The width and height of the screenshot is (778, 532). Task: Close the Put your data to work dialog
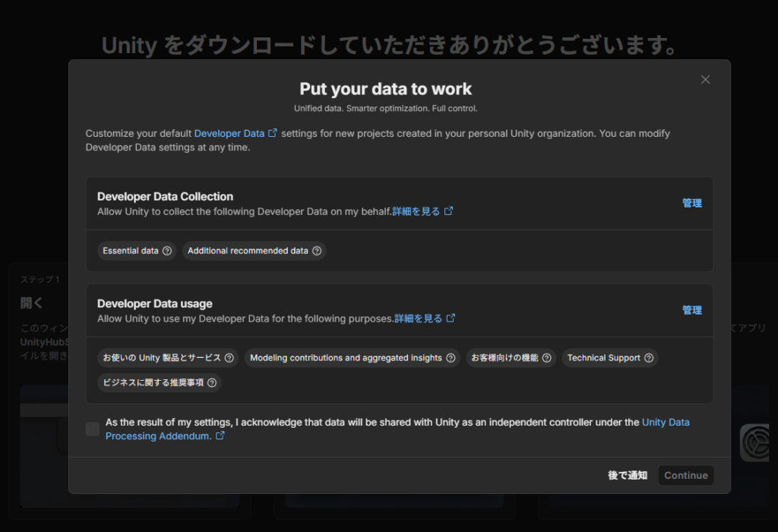(x=705, y=80)
